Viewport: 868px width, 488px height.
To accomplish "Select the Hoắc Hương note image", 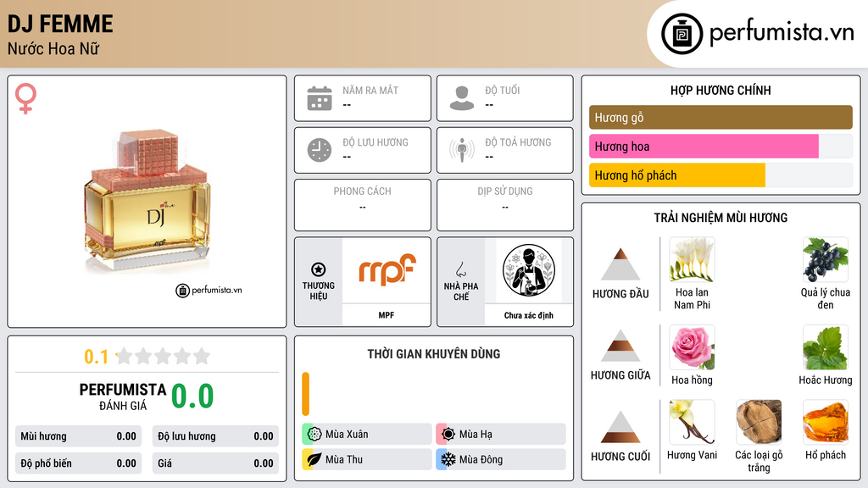I will [826, 347].
